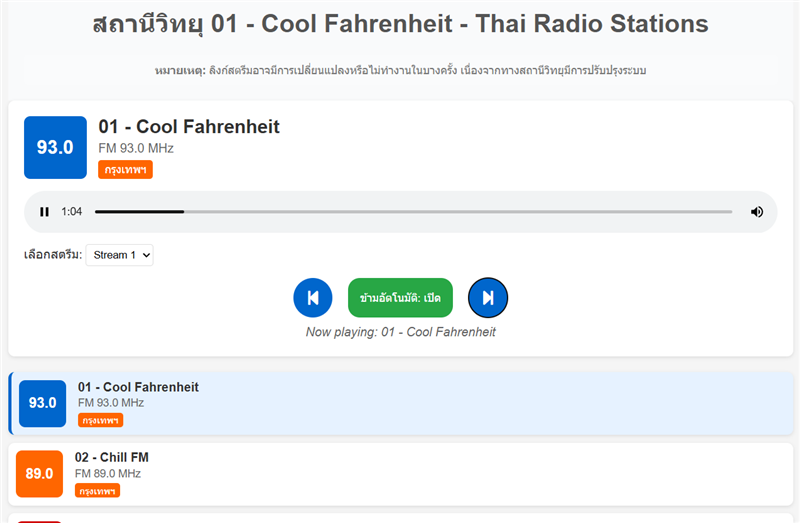Click the 93.0 badge in station list
This screenshot has height=523, width=800.
coord(42,404)
